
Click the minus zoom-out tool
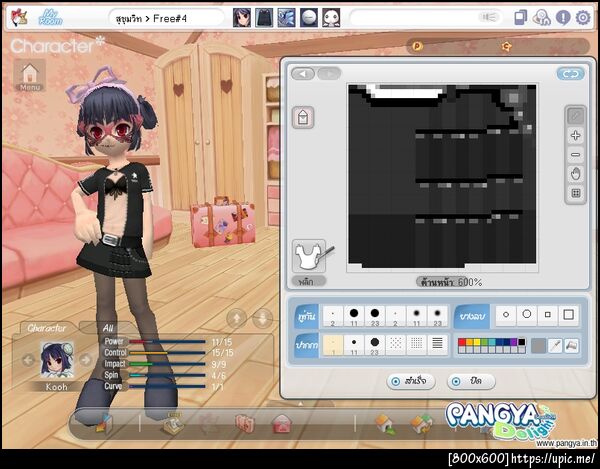click(x=576, y=155)
